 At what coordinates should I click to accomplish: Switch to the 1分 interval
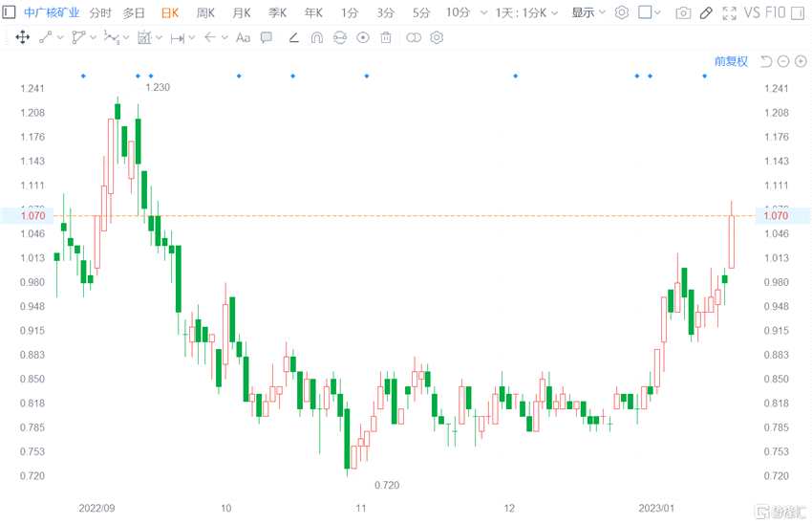pyautogui.click(x=350, y=12)
